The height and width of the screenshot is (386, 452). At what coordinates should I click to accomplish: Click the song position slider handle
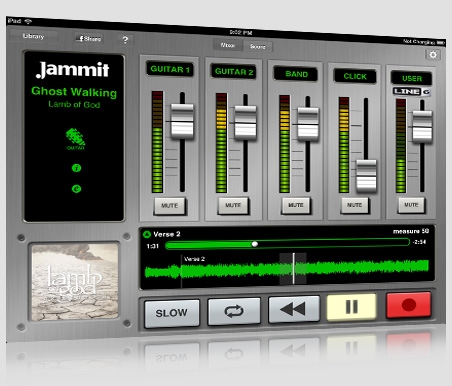[255, 244]
